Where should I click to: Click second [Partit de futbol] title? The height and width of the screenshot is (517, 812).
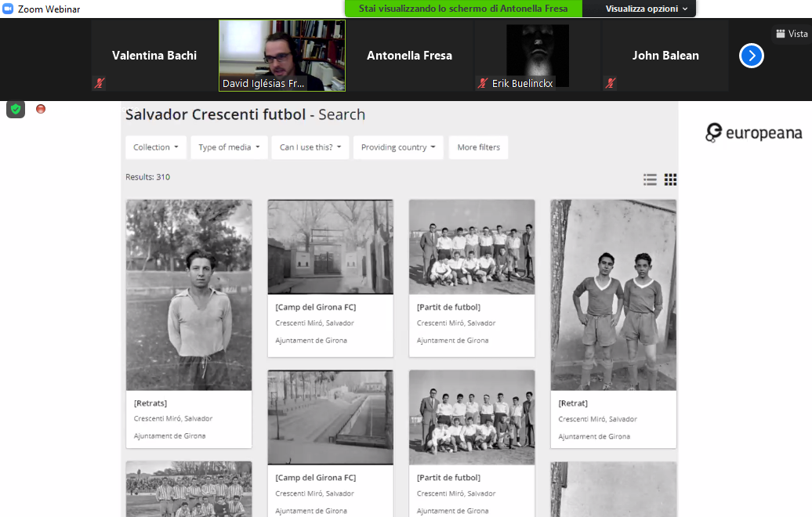pyautogui.click(x=449, y=478)
